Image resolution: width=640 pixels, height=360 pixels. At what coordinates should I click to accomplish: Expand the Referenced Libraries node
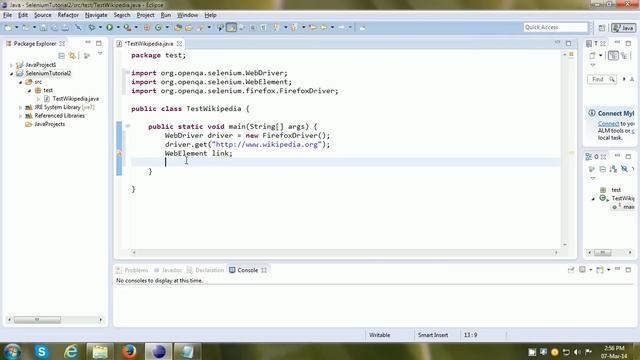(20, 116)
